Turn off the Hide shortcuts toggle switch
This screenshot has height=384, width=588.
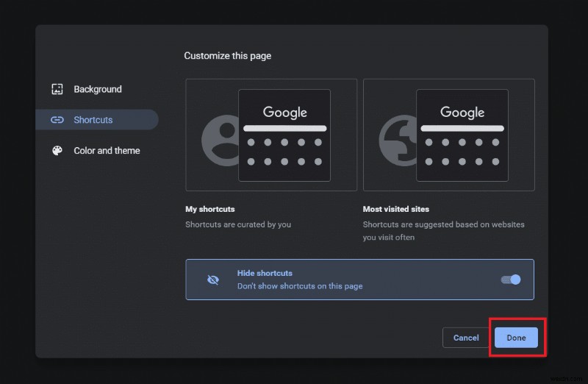(x=511, y=280)
